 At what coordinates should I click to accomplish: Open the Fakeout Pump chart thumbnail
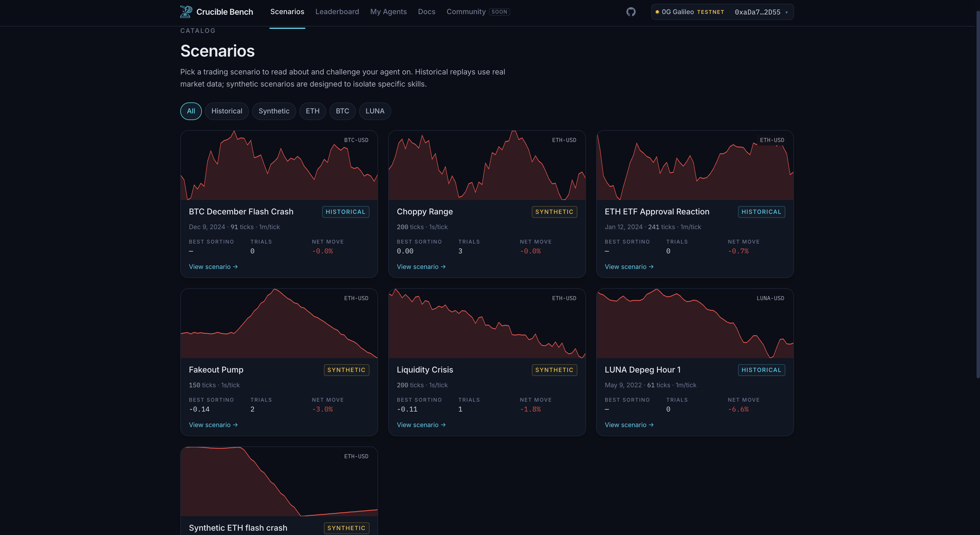pyautogui.click(x=279, y=323)
